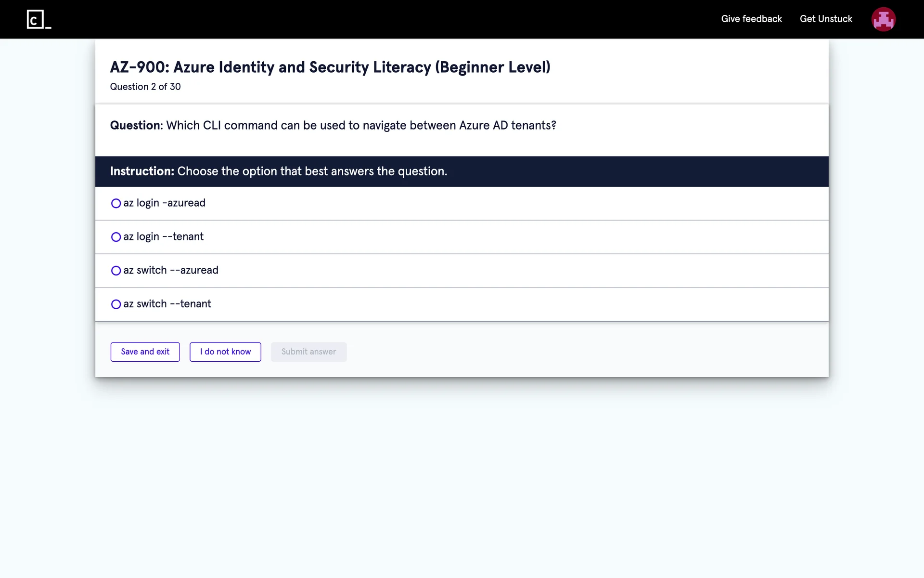
Task: Click the Codecademy logo icon
Action: pyautogui.click(x=38, y=19)
